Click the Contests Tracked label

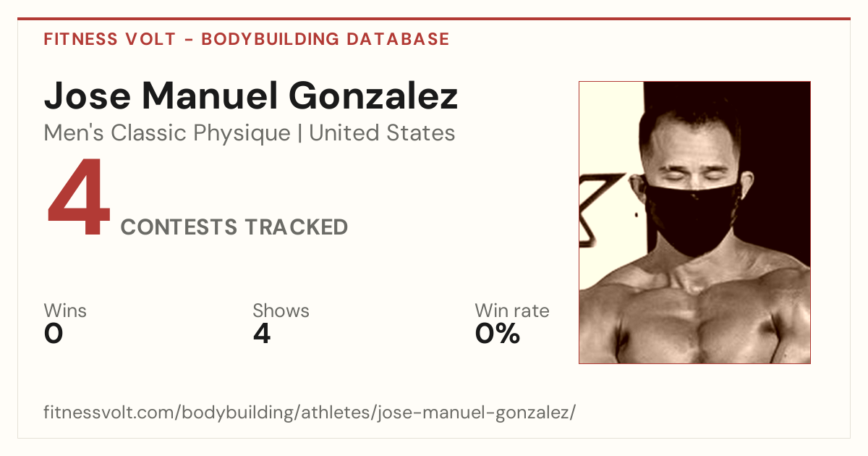coord(234,227)
